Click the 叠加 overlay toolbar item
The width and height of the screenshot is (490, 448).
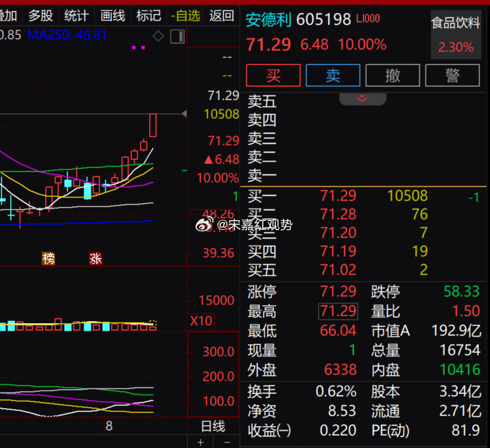pos(8,15)
